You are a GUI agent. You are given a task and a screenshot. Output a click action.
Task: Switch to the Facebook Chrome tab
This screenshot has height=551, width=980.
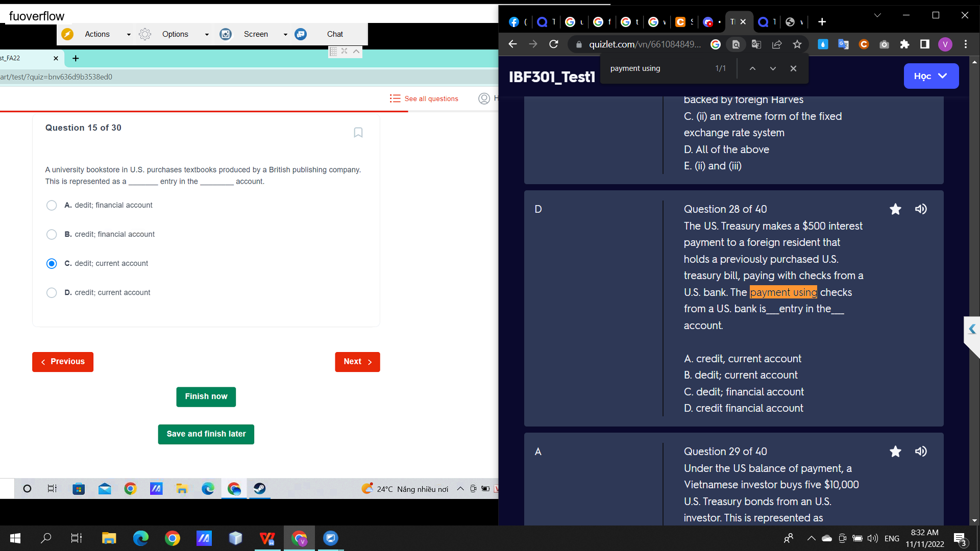518,22
